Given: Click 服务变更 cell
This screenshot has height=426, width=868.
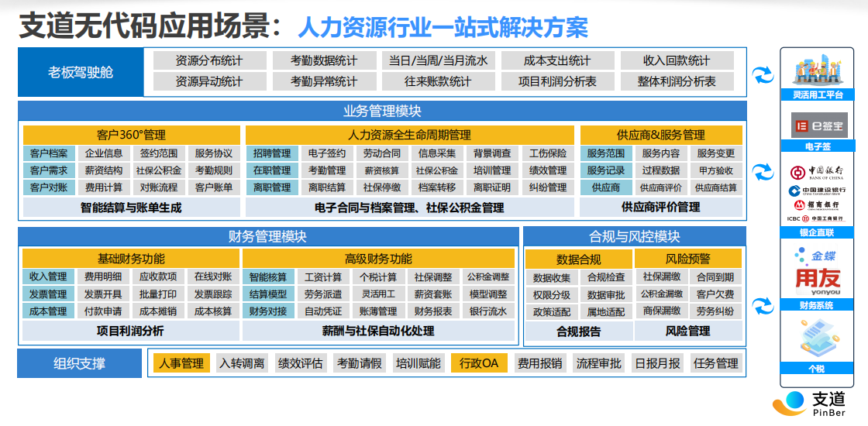Looking at the screenshot, I should (x=716, y=153).
